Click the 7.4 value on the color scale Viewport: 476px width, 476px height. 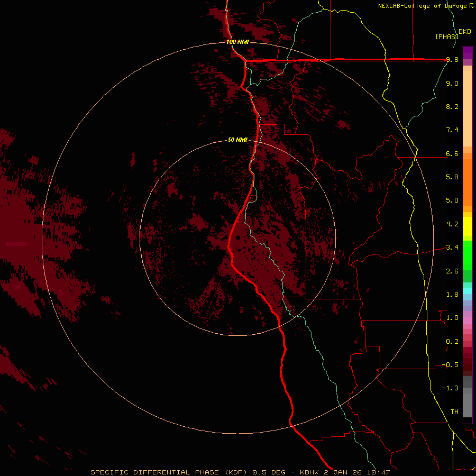coord(452,130)
